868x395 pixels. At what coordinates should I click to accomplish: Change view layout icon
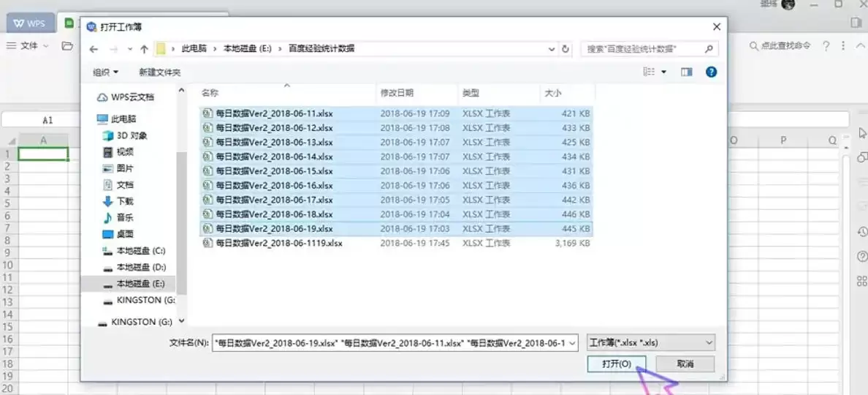[650, 72]
